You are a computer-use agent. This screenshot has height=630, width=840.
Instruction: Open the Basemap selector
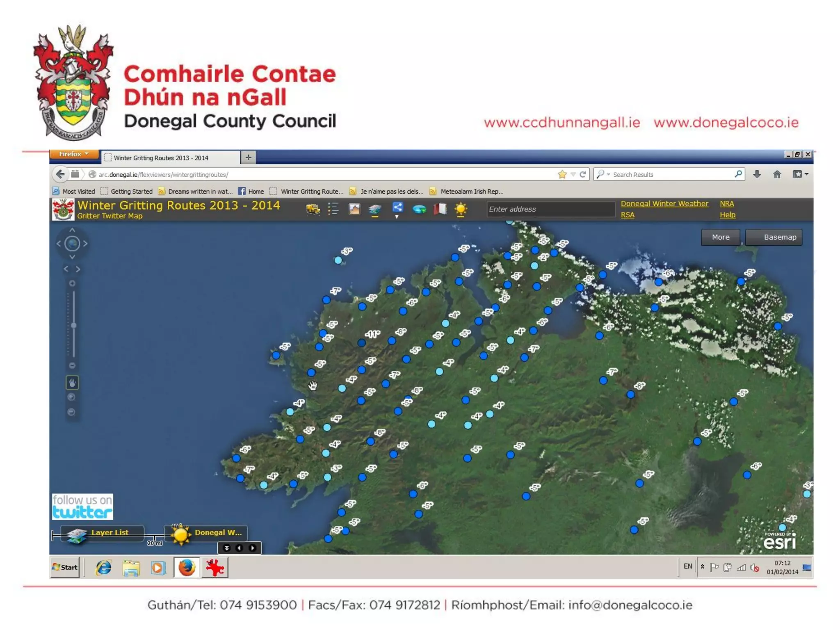(774, 237)
